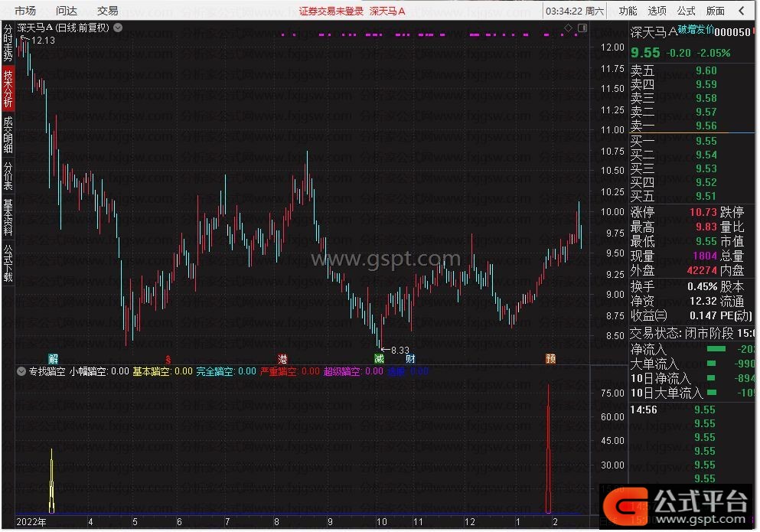Click the 破增发价 tag
760x532 pixels.
[x=696, y=30]
